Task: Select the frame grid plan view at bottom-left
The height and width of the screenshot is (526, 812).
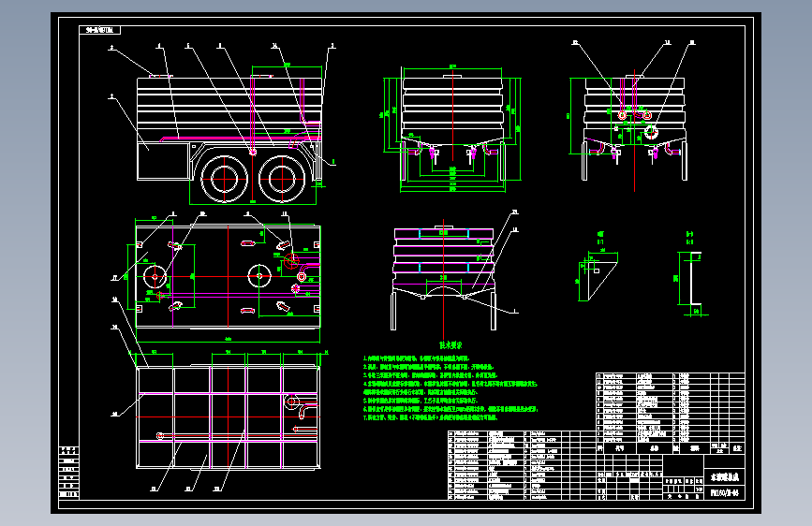Action: coord(228,417)
